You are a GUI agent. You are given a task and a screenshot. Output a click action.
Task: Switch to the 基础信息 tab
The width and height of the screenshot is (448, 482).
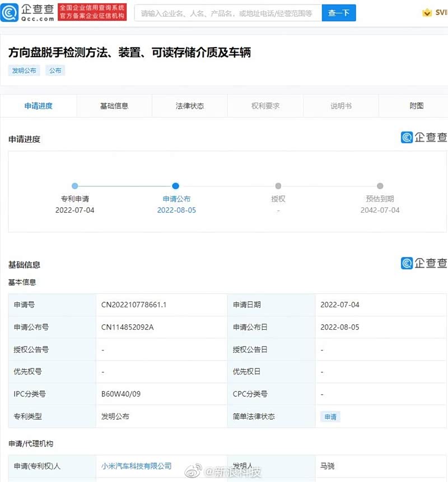pyautogui.click(x=114, y=106)
